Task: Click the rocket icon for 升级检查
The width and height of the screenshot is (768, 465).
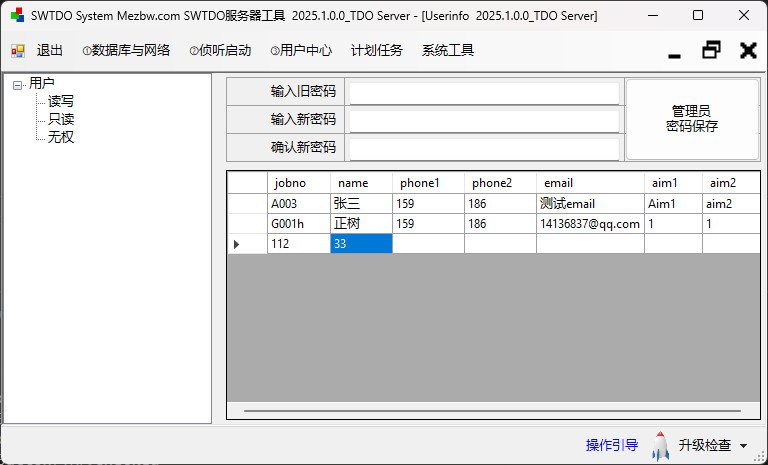Action: tap(660, 445)
